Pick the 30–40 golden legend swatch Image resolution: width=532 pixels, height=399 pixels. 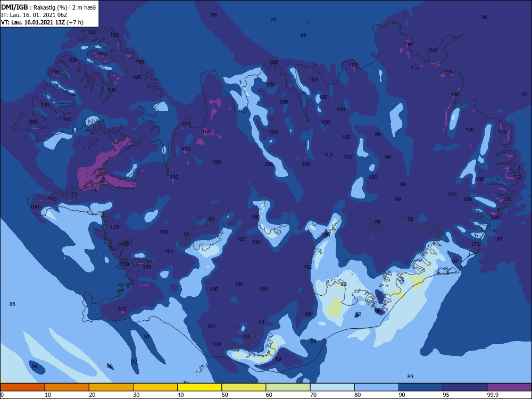click(x=155, y=387)
